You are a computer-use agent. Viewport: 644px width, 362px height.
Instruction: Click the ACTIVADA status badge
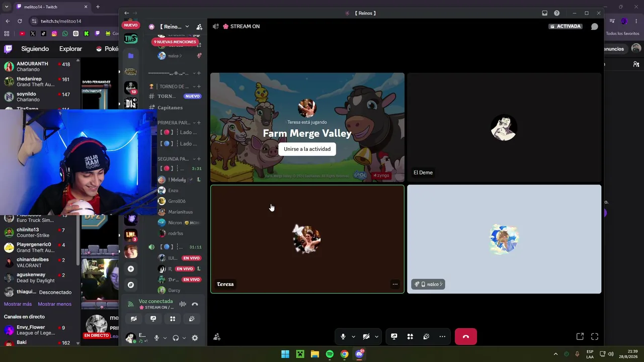[566, 26]
